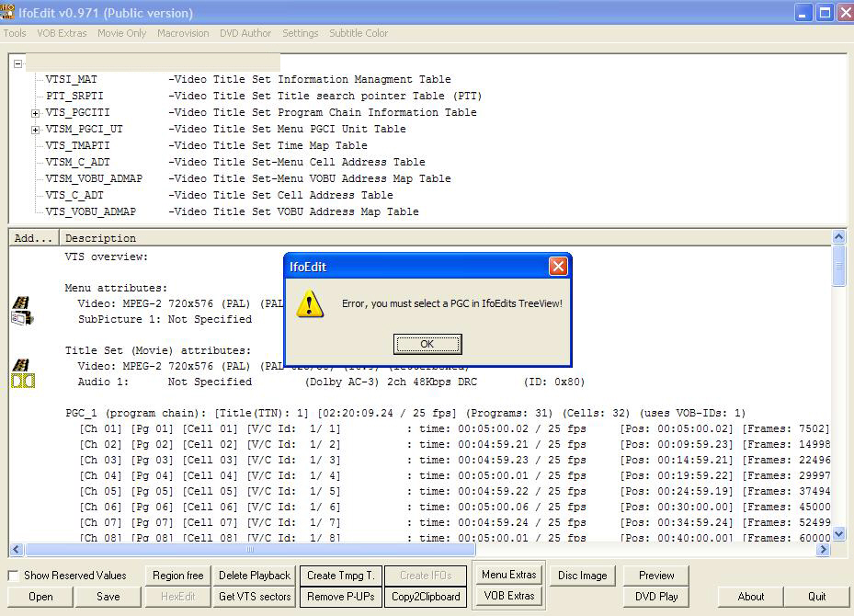Collapse the root tree node
The image size is (854, 616).
click(x=18, y=63)
